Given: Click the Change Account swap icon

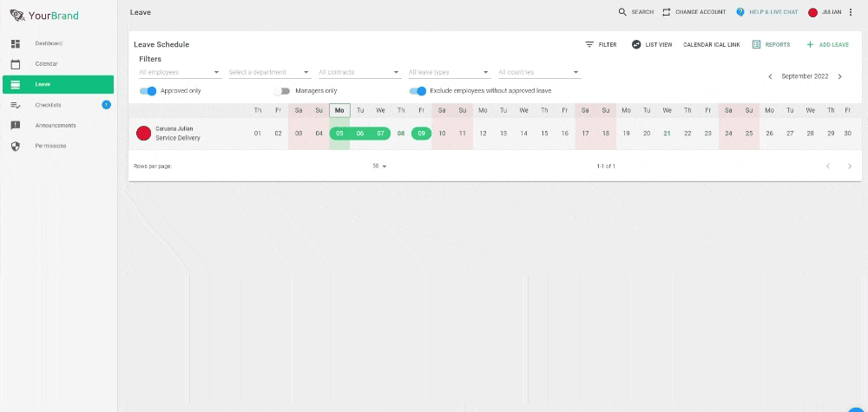Looking at the screenshot, I should (x=667, y=12).
